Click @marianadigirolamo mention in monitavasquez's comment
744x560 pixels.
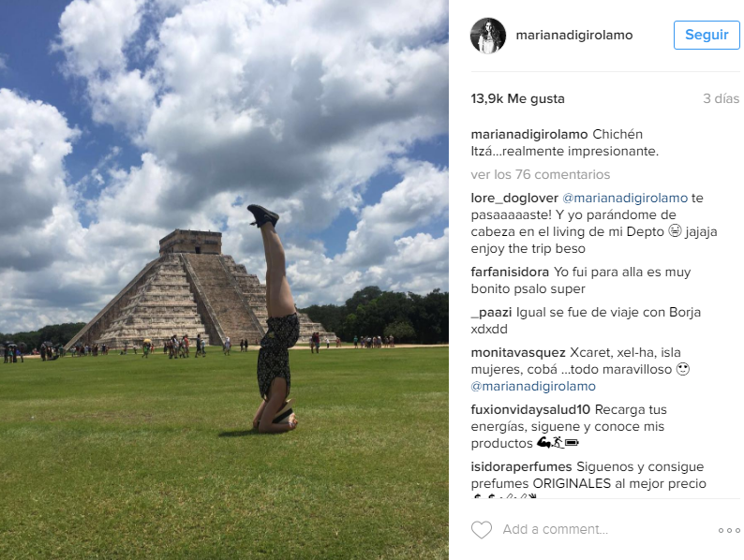533,387
